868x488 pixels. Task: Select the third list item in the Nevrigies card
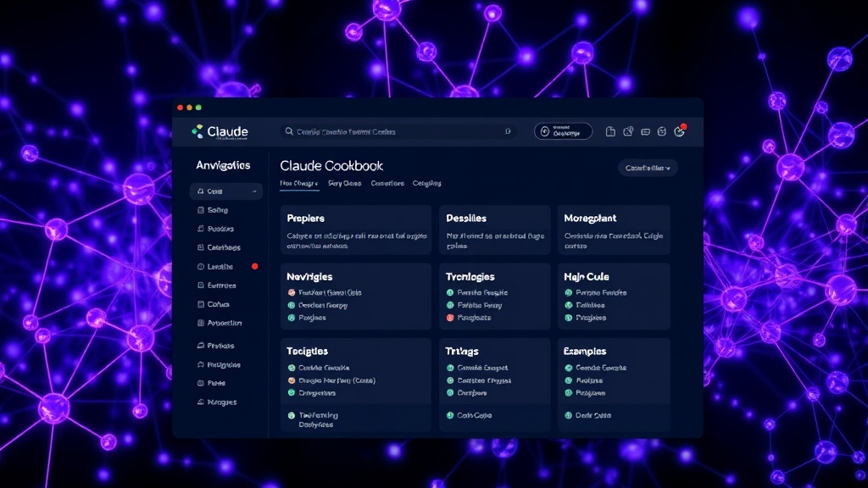(x=307, y=318)
